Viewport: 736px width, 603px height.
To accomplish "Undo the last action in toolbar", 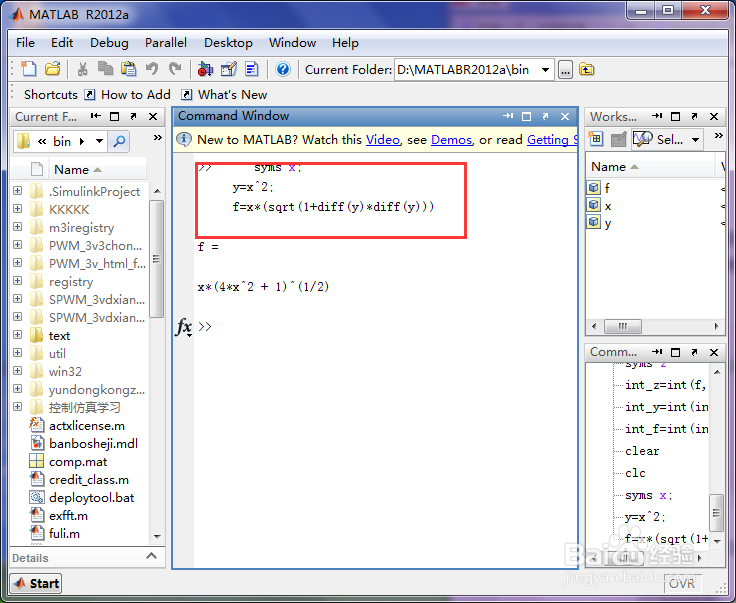I will point(152,69).
